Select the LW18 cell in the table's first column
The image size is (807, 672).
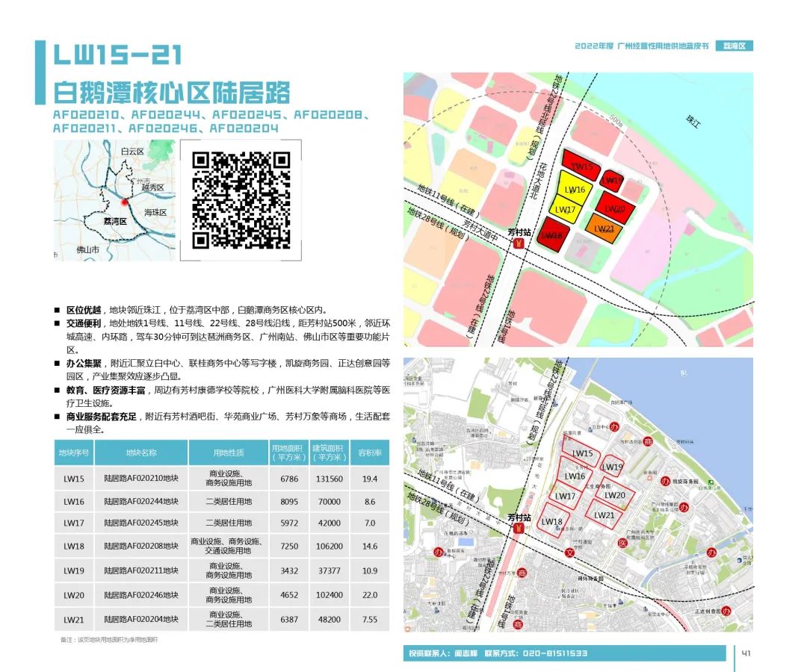[74, 546]
